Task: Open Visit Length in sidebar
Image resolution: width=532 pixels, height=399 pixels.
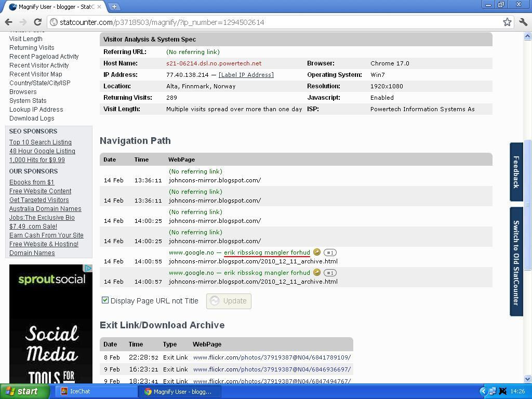Action: [26, 39]
